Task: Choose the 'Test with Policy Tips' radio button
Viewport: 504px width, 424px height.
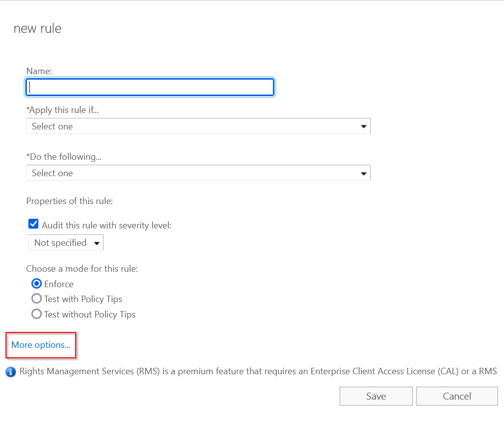Action: (x=36, y=299)
